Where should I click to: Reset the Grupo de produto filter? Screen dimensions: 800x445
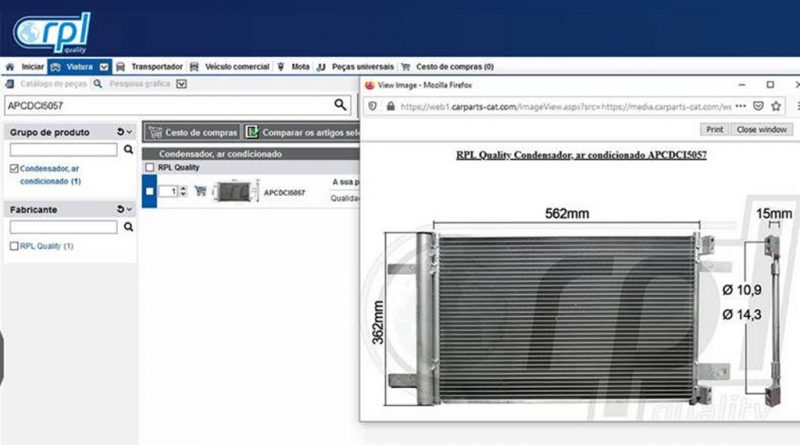click(x=120, y=132)
